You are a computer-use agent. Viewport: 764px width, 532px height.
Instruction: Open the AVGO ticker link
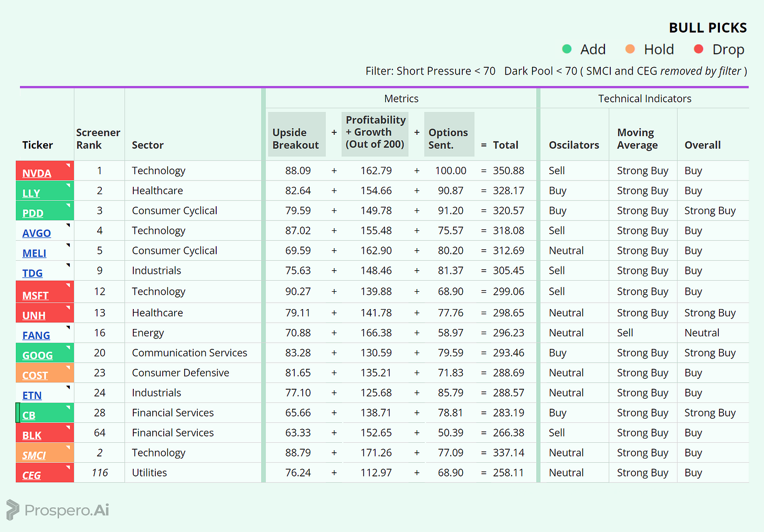click(x=37, y=233)
